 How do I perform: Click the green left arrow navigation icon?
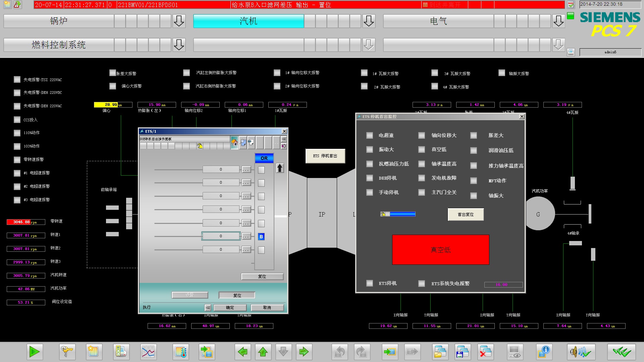coord(243,352)
